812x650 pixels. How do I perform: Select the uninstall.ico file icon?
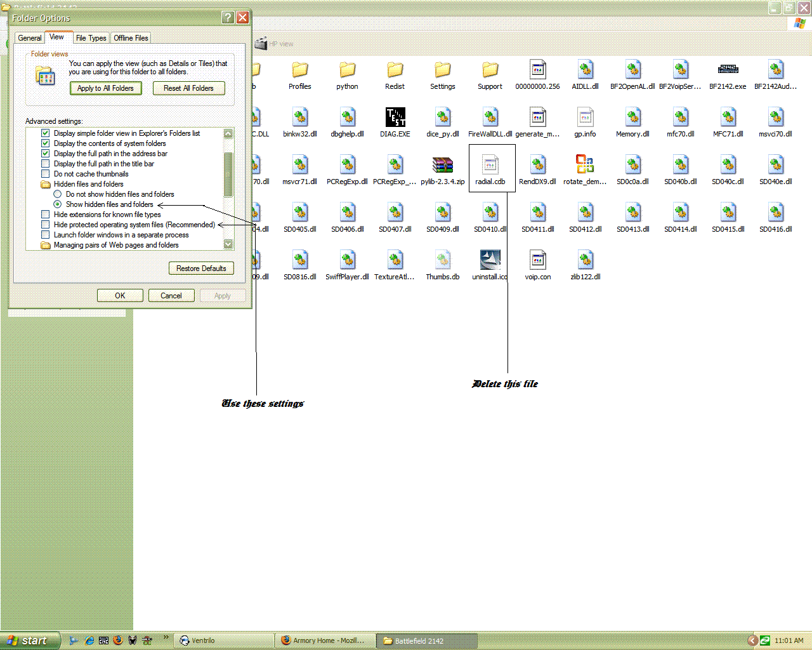(x=490, y=260)
